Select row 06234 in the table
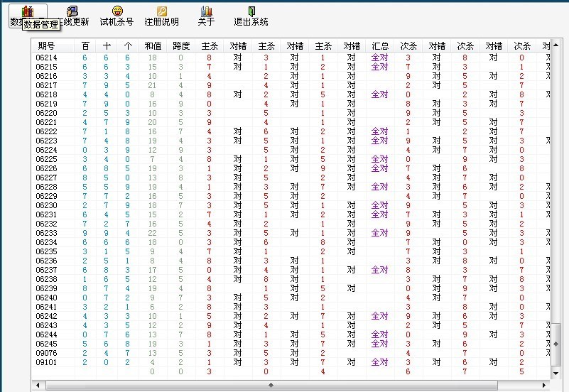The height and width of the screenshot is (392, 569). point(291,242)
